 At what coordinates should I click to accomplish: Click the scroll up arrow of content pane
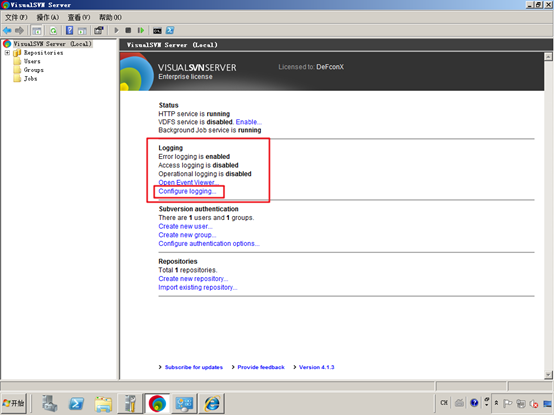coord(548,57)
